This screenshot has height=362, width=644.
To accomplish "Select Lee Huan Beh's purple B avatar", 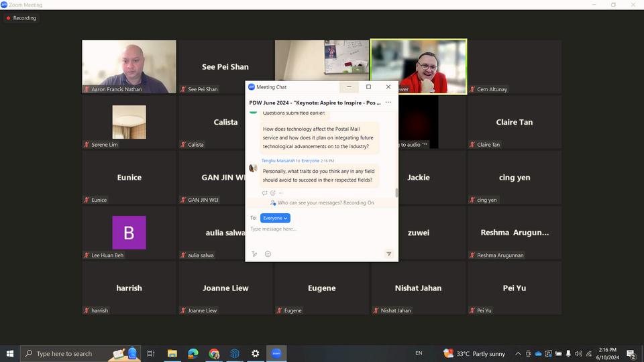I will pyautogui.click(x=129, y=233).
